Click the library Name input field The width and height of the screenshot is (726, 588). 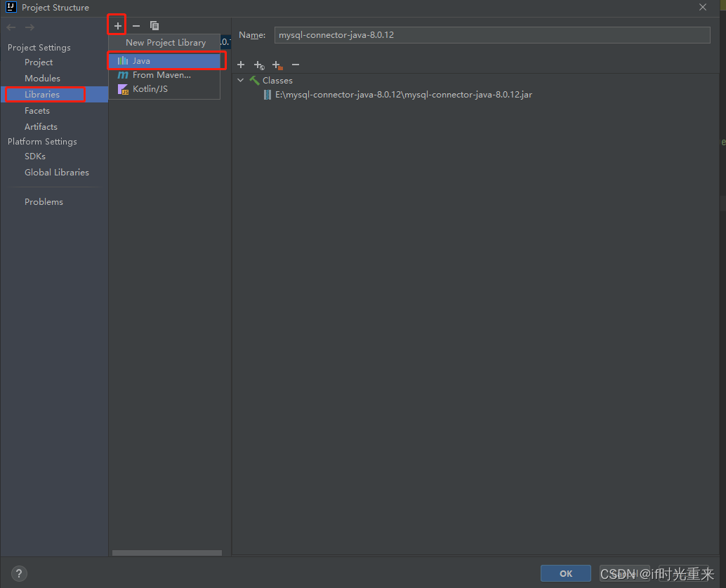(492, 35)
